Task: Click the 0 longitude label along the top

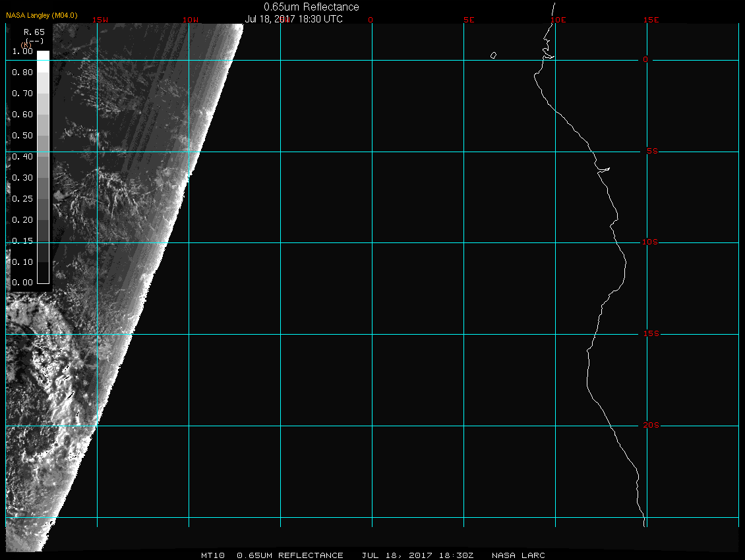Action: pos(371,20)
